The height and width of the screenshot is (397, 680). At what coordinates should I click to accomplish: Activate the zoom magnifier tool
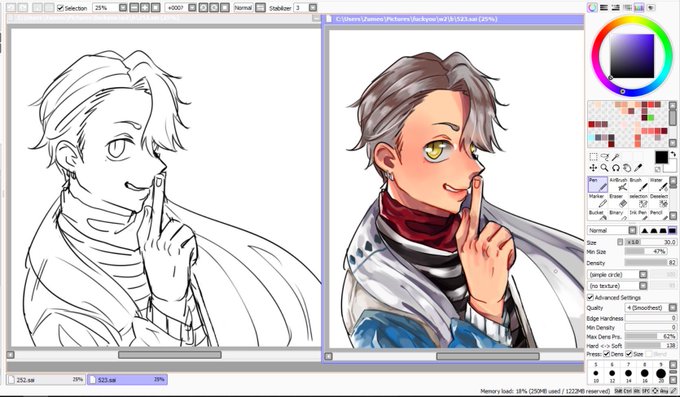point(604,167)
